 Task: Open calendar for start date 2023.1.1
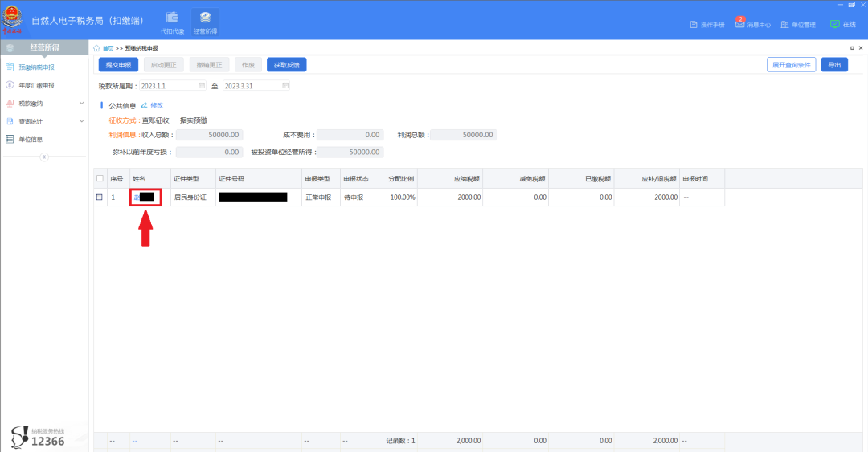202,86
